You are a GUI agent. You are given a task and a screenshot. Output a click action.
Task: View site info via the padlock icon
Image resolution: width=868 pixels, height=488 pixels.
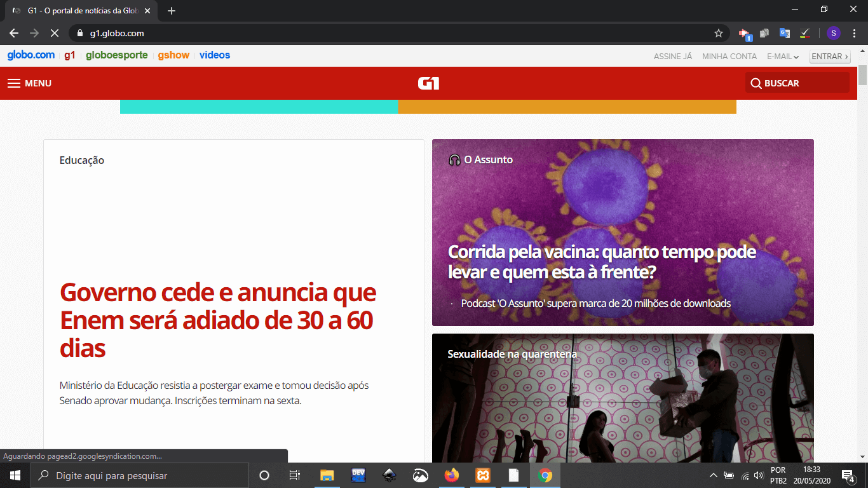[80, 33]
